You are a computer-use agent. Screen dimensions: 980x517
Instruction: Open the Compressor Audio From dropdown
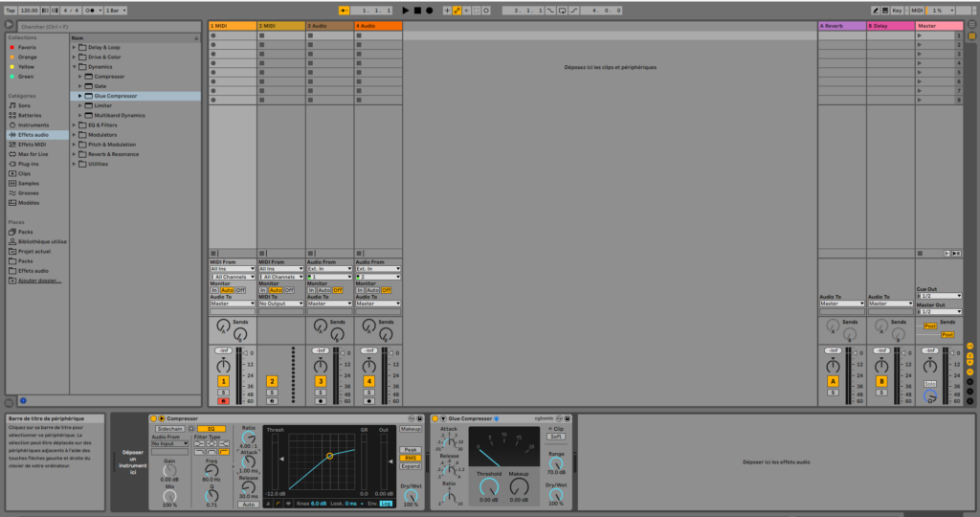[169, 443]
